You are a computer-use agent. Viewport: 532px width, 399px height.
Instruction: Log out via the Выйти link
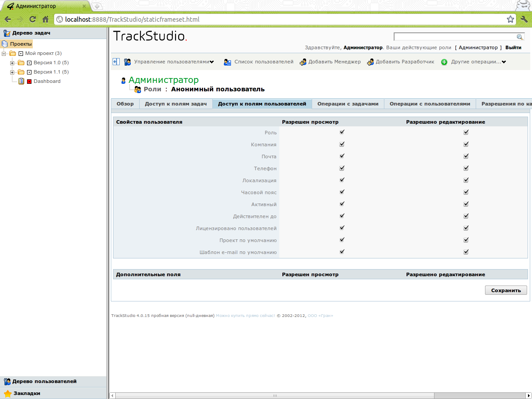coord(513,47)
